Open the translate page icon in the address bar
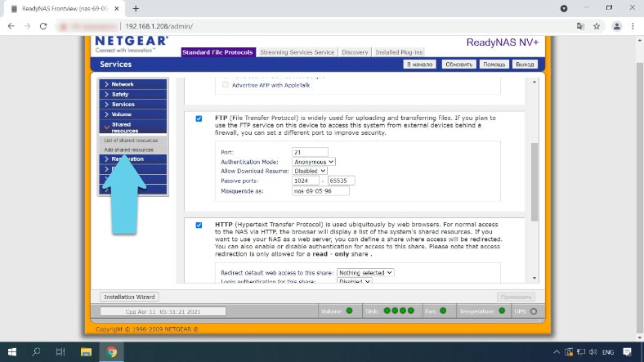Image resolution: width=644 pixels, height=362 pixels. click(580, 26)
